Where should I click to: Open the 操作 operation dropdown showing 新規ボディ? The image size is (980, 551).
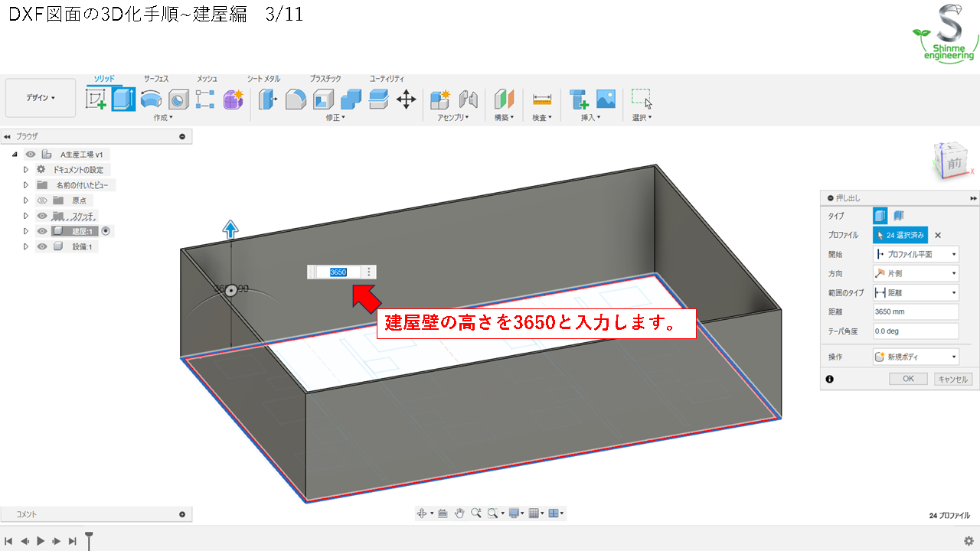pos(916,357)
